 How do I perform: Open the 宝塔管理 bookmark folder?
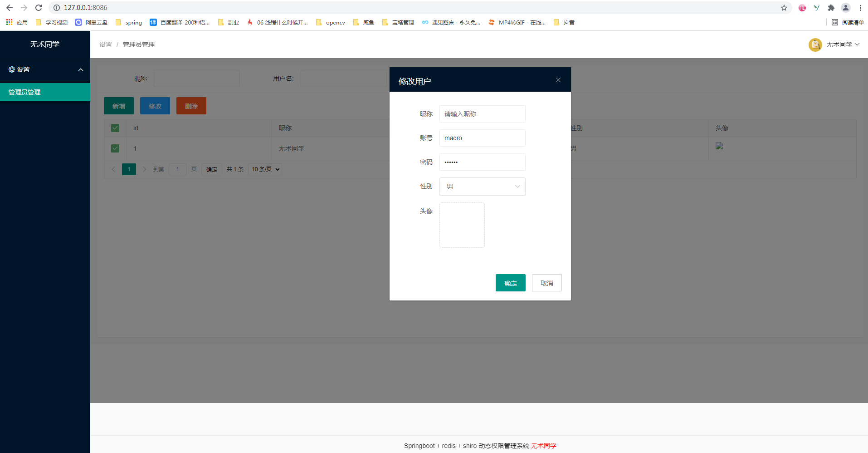pyautogui.click(x=398, y=22)
